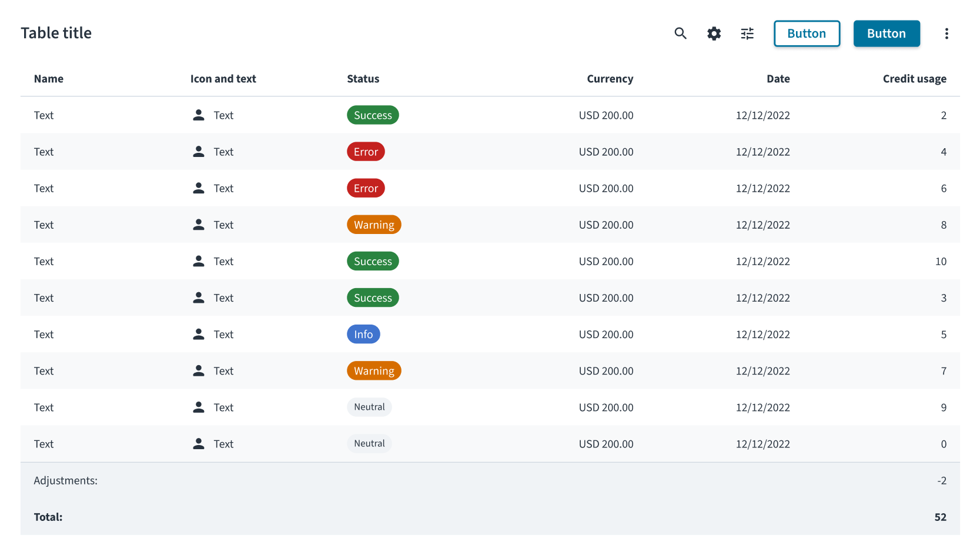Click the person icon in the first row
This screenshot has height=555, width=980.
point(199,115)
